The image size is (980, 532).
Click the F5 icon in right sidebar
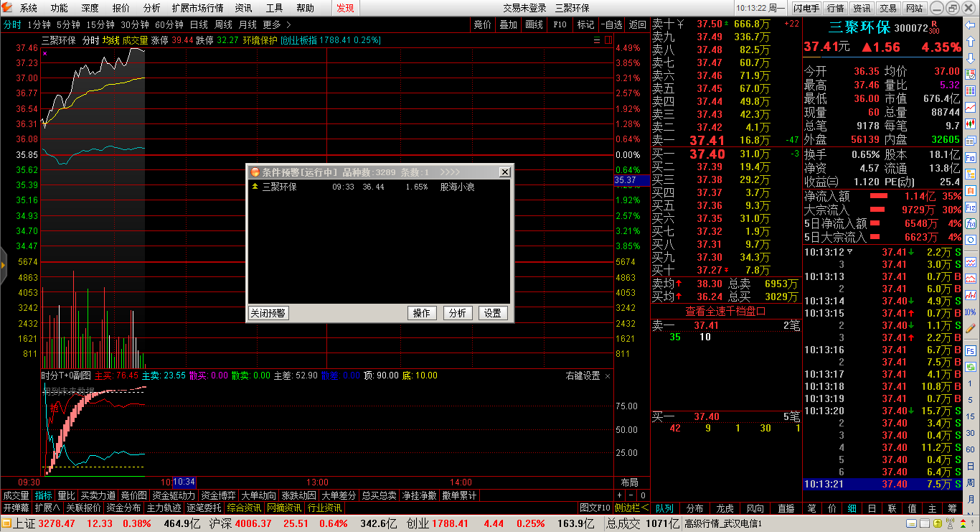point(970,350)
